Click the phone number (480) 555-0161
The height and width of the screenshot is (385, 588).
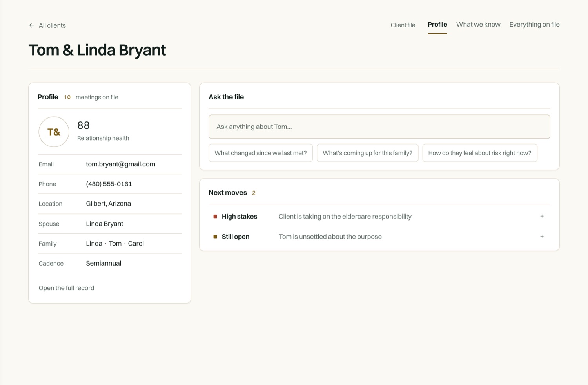pyautogui.click(x=109, y=184)
